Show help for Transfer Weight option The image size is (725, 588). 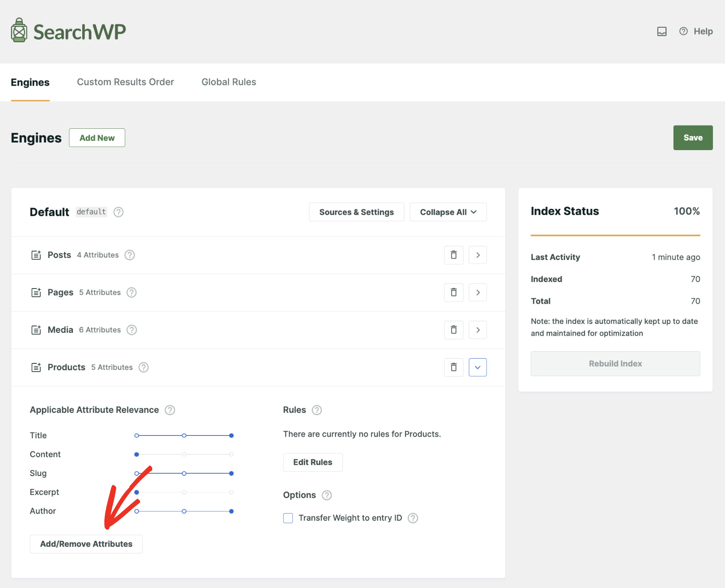click(413, 518)
